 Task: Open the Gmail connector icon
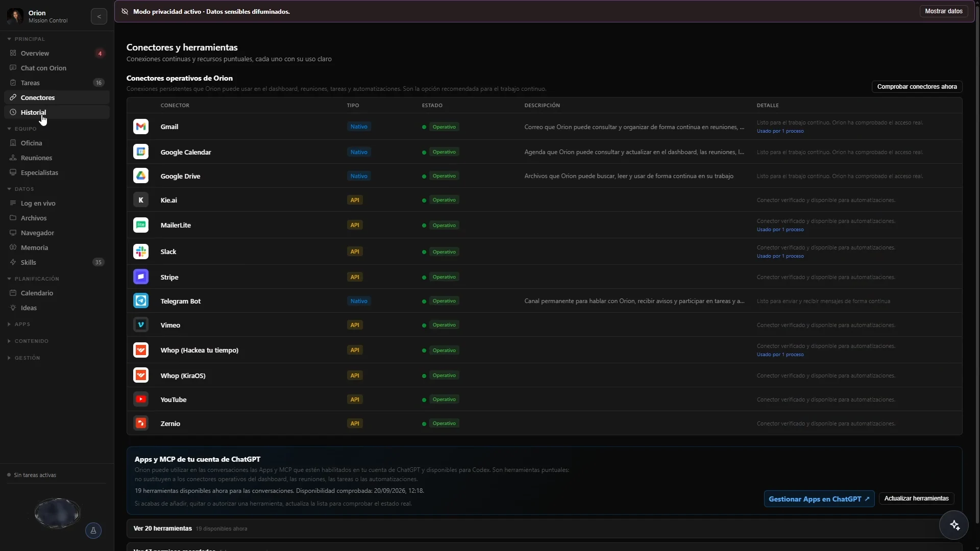click(141, 127)
